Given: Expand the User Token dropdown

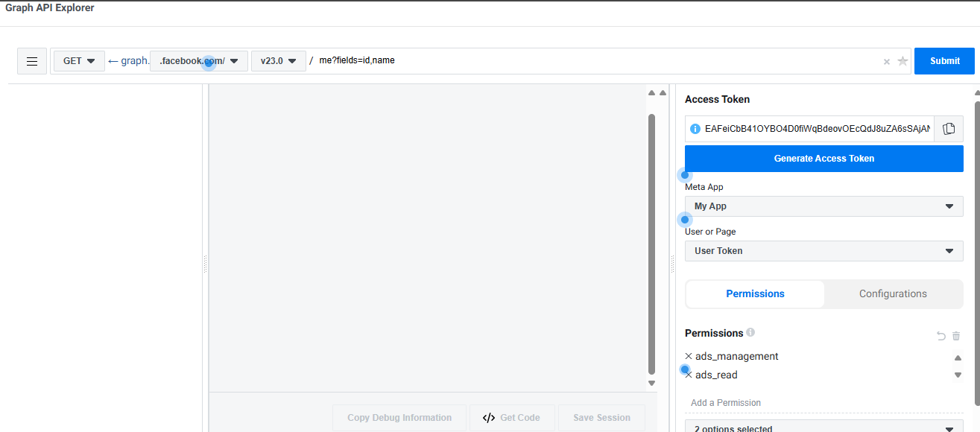Looking at the screenshot, I should pos(823,251).
